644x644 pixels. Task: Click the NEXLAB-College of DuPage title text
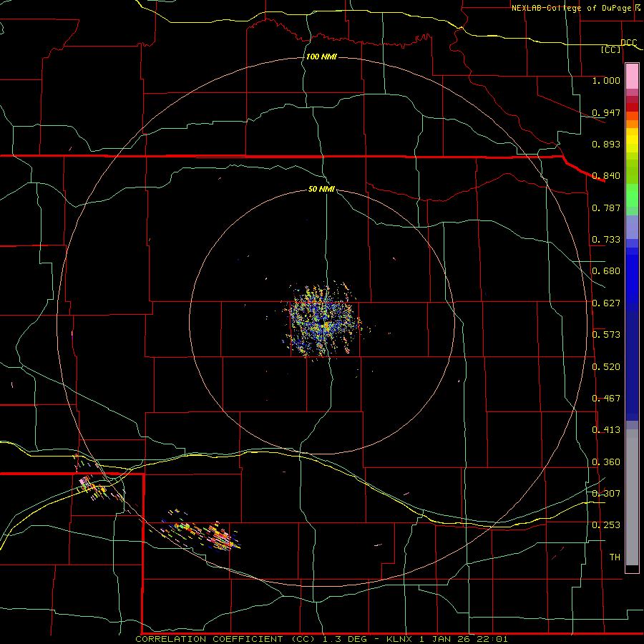pyautogui.click(x=575, y=8)
